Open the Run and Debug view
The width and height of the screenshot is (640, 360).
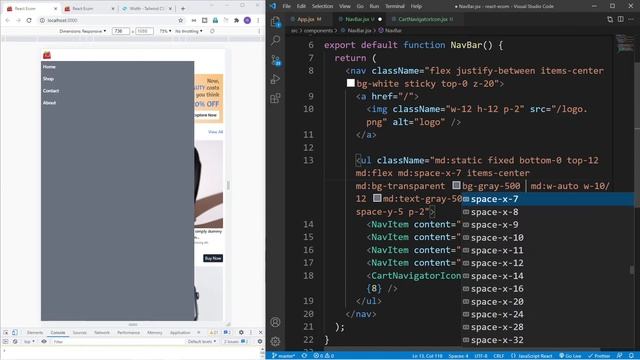(276, 79)
